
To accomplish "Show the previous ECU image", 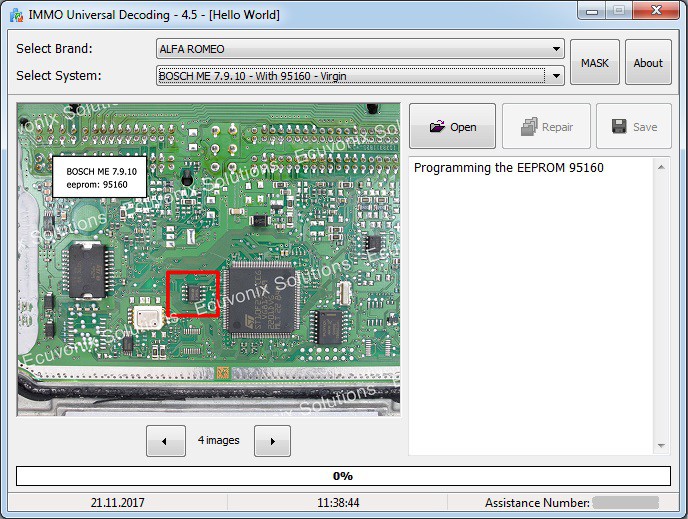I will [165, 441].
